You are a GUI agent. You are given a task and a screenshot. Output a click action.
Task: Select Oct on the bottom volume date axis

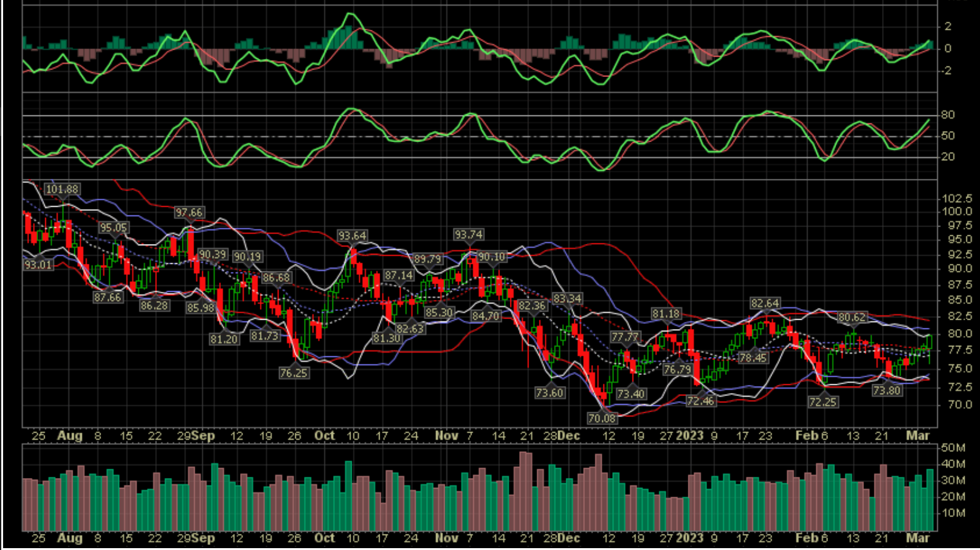(x=324, y=538)
